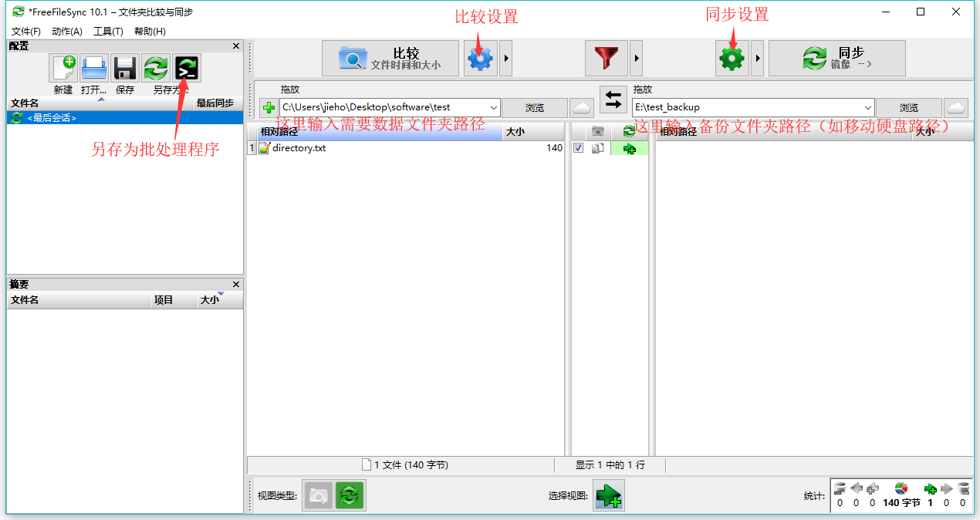Open a saved configuration via 打开 icon

[93, 68]
